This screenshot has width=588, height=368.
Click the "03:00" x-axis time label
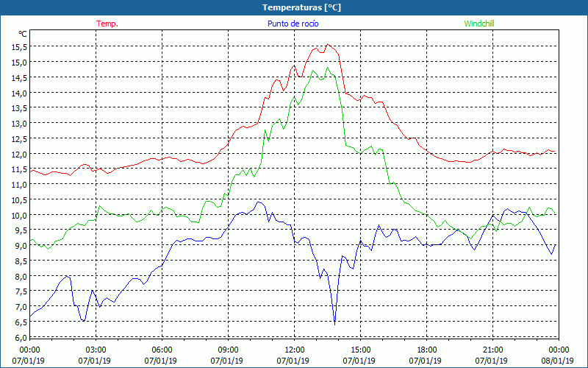tap(96, 350)
